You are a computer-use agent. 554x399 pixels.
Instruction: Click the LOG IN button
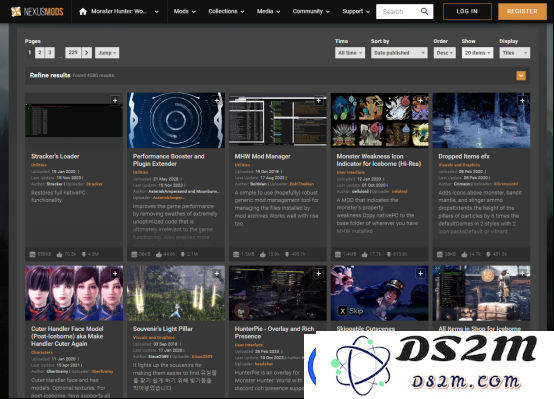(x=467, y=11)
